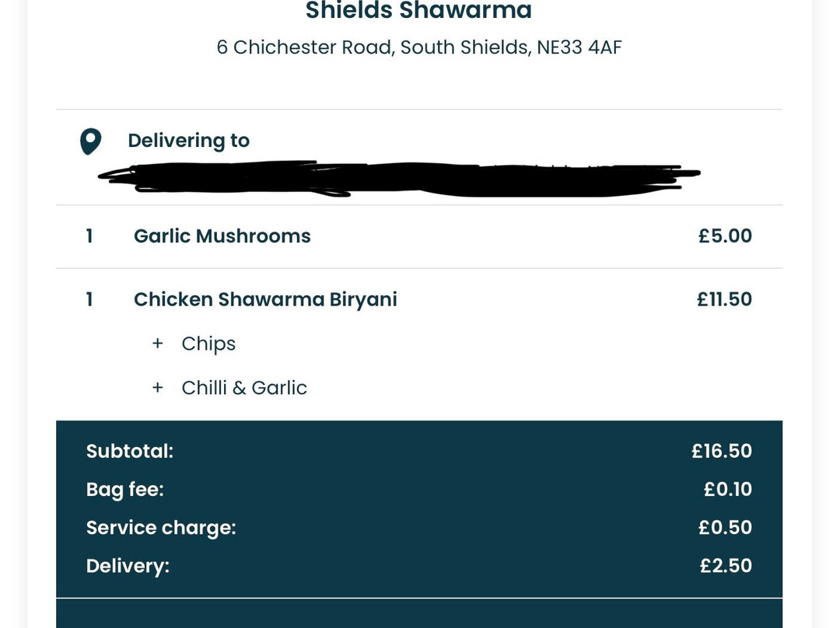Select the Chilli & Garlic add-on text

coord(244,388)
